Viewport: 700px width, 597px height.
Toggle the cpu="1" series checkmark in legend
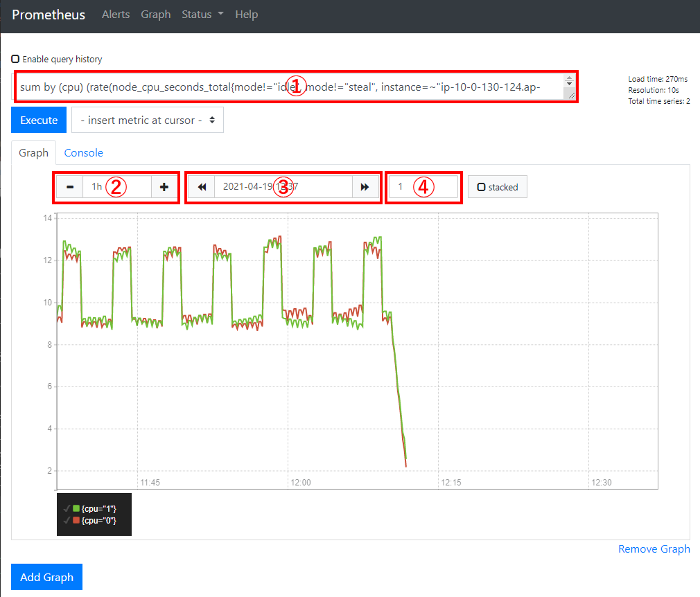(x=67, y=509)
